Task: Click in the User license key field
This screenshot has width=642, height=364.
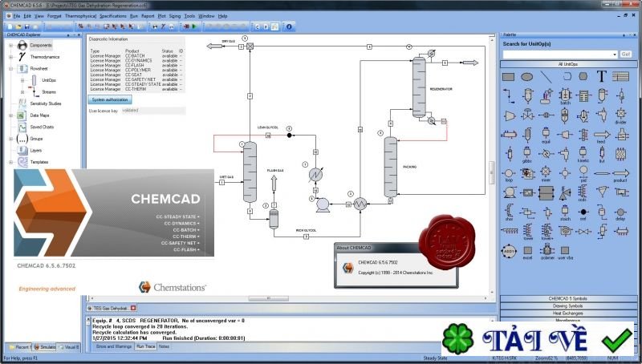Action: tap(153, 111)
